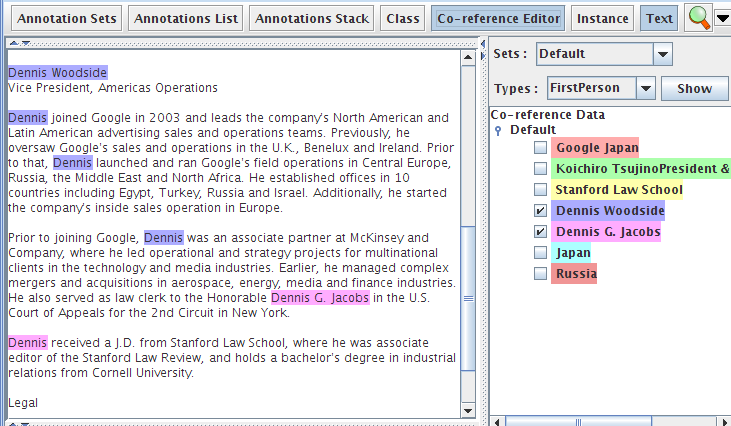Screen dimensions: 731x426
Task: Toggle the Co-reference Editor tab
Action: tap(498, 18)
